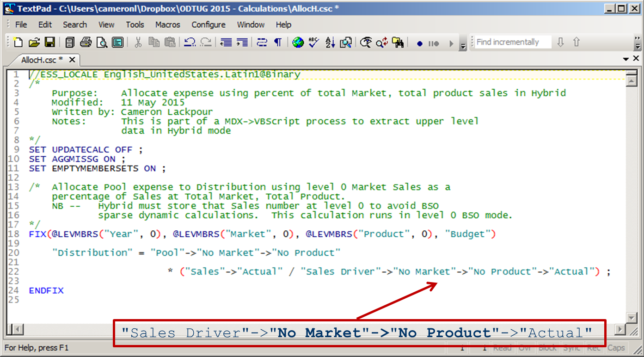Open the View menu
644x357 pixels.
tap(106, 25)
